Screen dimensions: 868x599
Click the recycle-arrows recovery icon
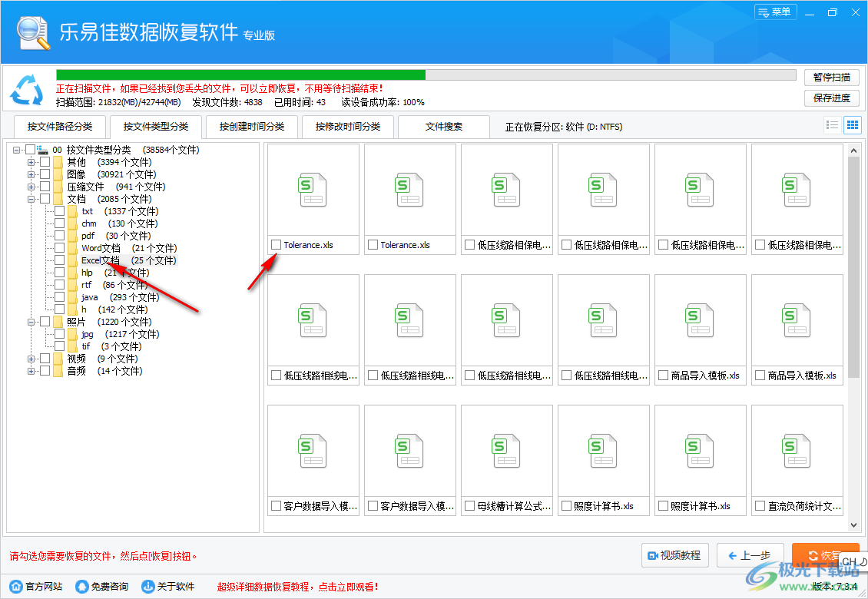(27, 89)
